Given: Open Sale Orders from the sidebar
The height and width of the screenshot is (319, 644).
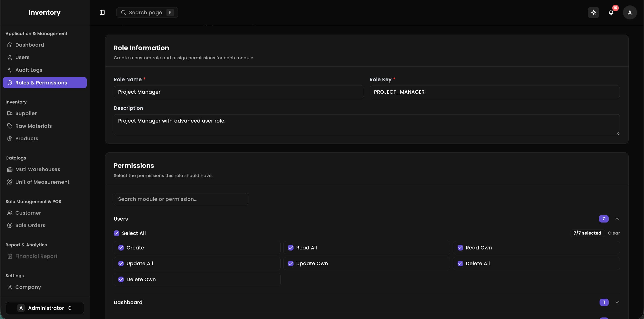Looking at the screenshot, I should coord(45,225).
